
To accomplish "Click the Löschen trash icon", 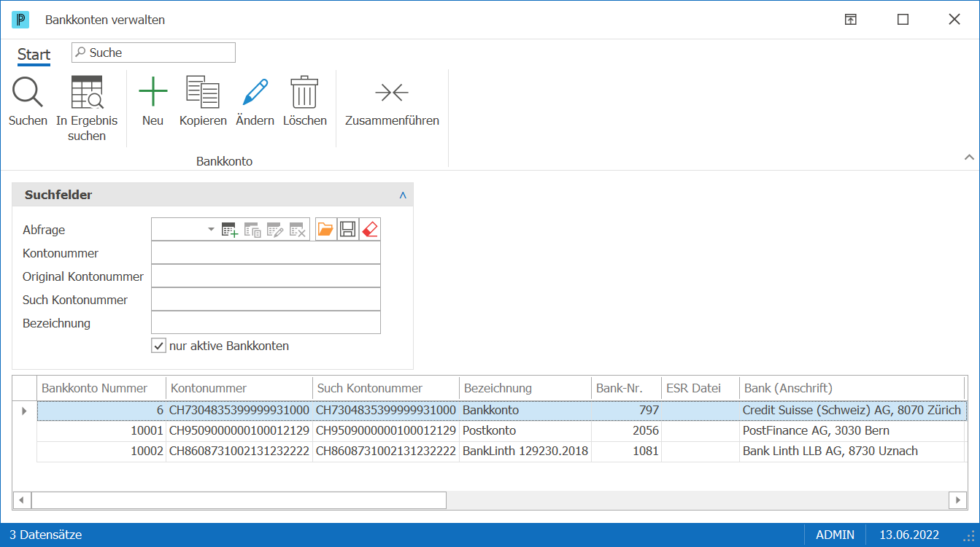I will pyautogui.click(x=304, y=93).
